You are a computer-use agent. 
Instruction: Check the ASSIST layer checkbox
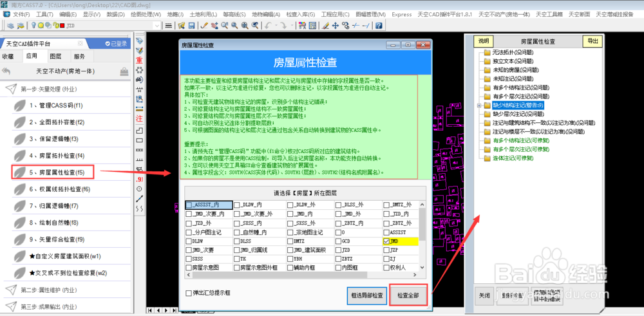(386, 232)
